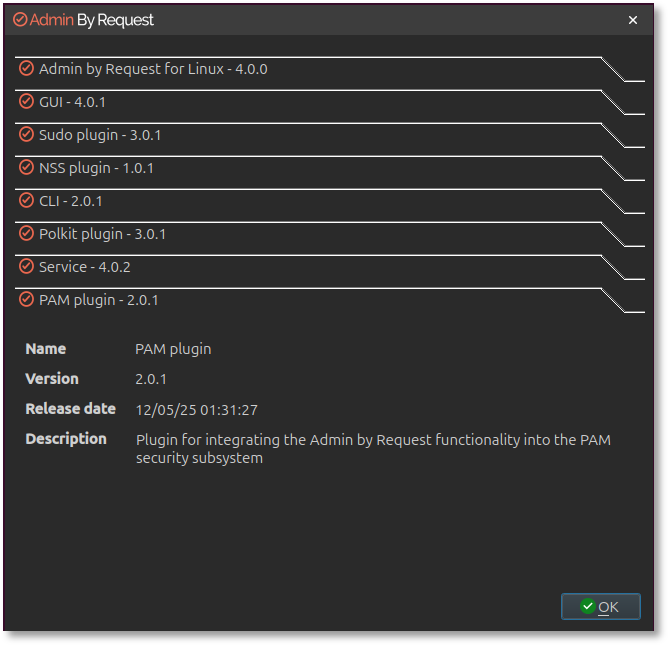Expand the CLI - 2.0.1 entry

coord(71,201)
